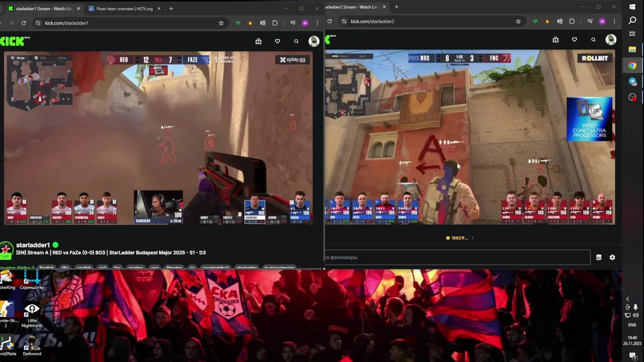
Task: Open the Little Nightmares desktop shortcut
Action: click(32, 316)
